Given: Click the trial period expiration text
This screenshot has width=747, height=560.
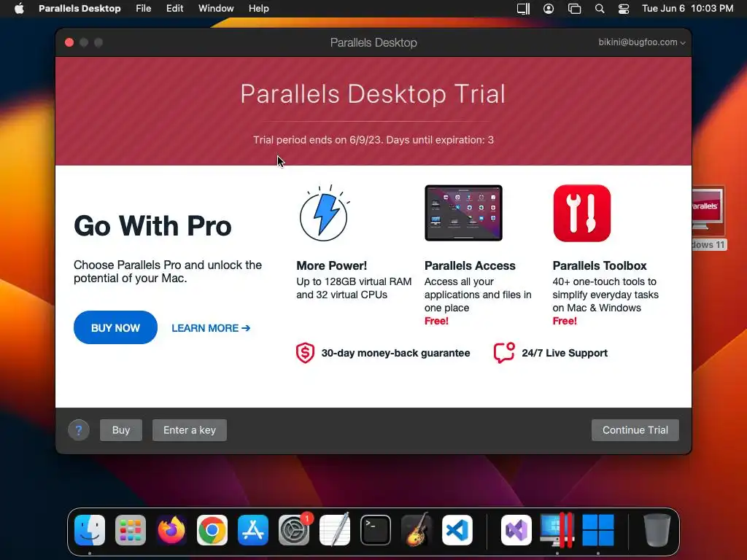Looking at the screenshot, I should pyautogui.click(x=373, y=140).
